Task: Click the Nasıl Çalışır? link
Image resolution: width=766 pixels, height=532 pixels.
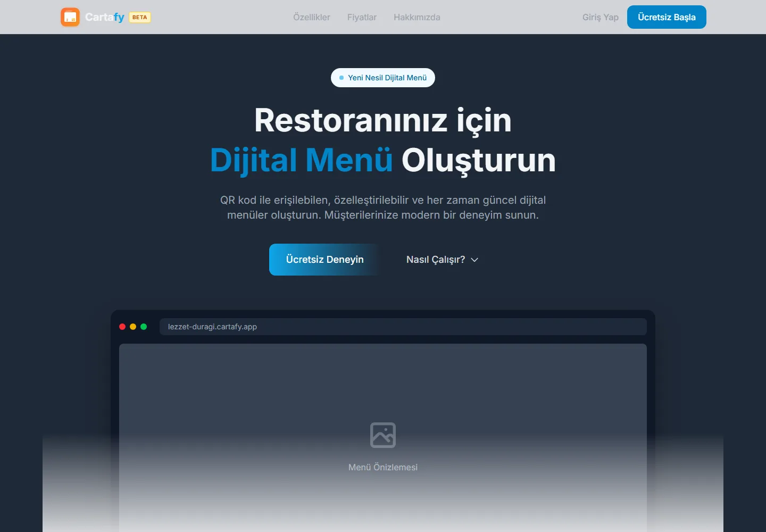Action: pos(443,260)
